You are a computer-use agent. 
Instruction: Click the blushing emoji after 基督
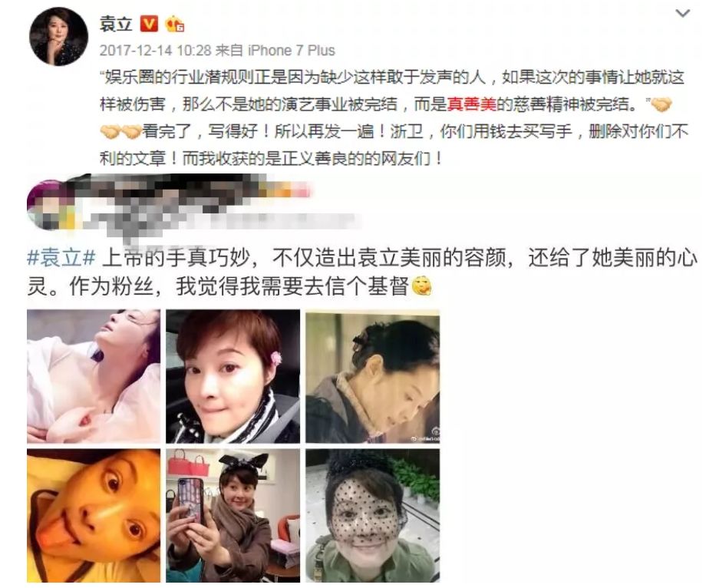point(421,286)
